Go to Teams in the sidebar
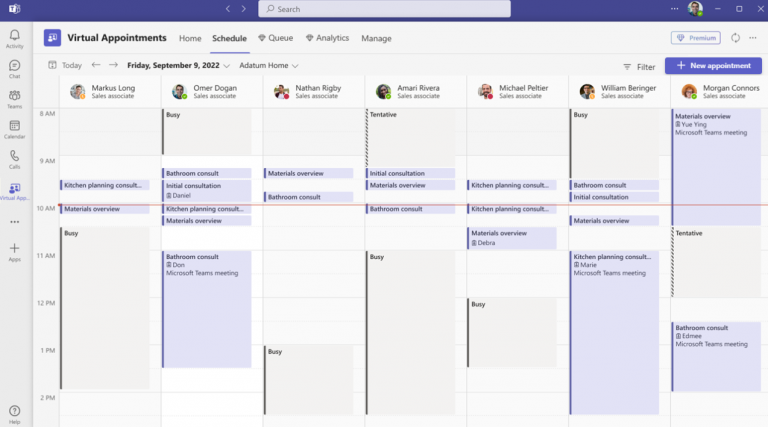Screen dimensions: 768x427 (15, 99)
